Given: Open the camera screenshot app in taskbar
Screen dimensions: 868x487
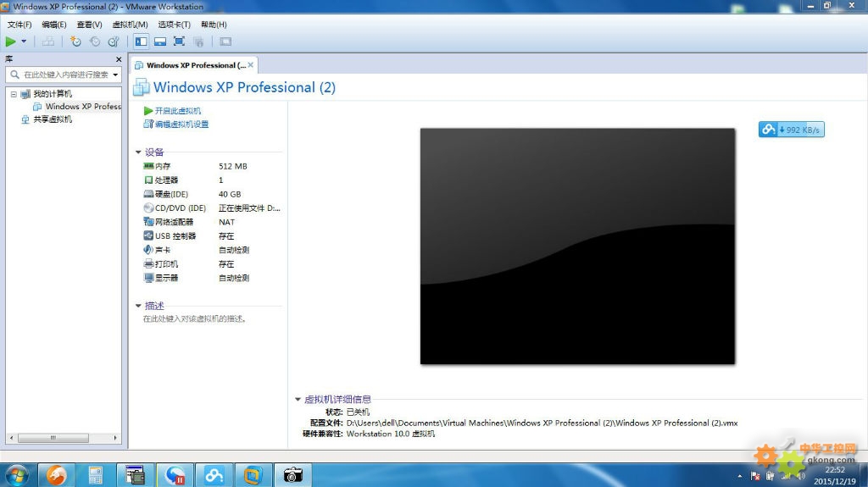Looking at the screenshot, I should [292, 475].
